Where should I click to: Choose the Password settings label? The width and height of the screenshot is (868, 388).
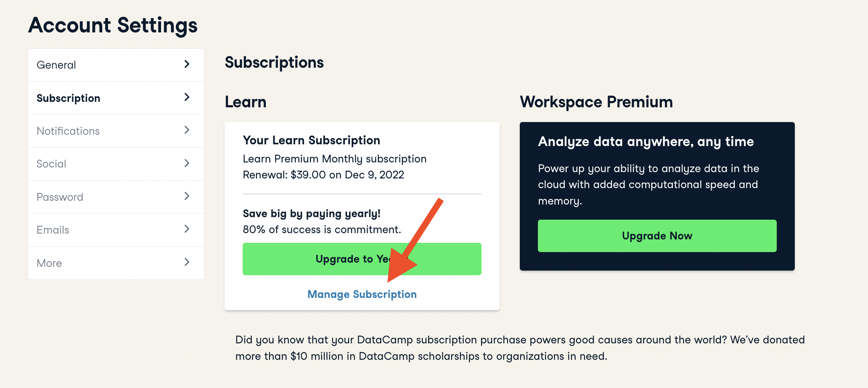click(60, 197)
